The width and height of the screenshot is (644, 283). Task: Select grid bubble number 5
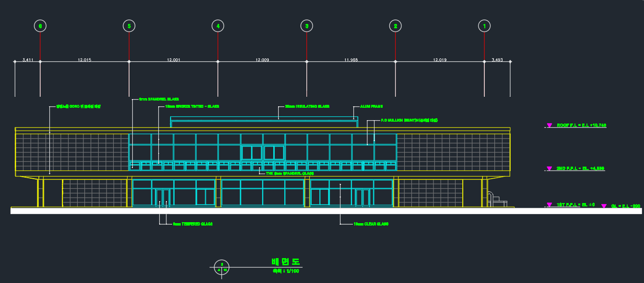(129, 26)
